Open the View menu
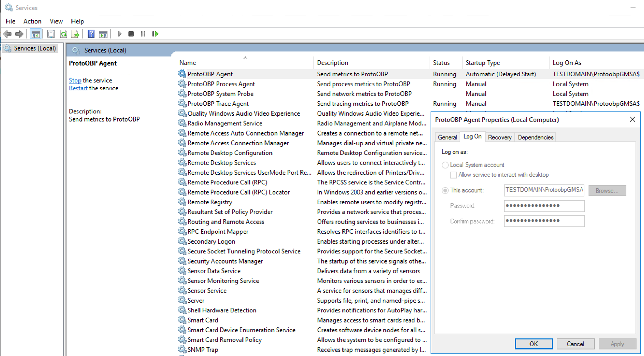 pos(56,21)
